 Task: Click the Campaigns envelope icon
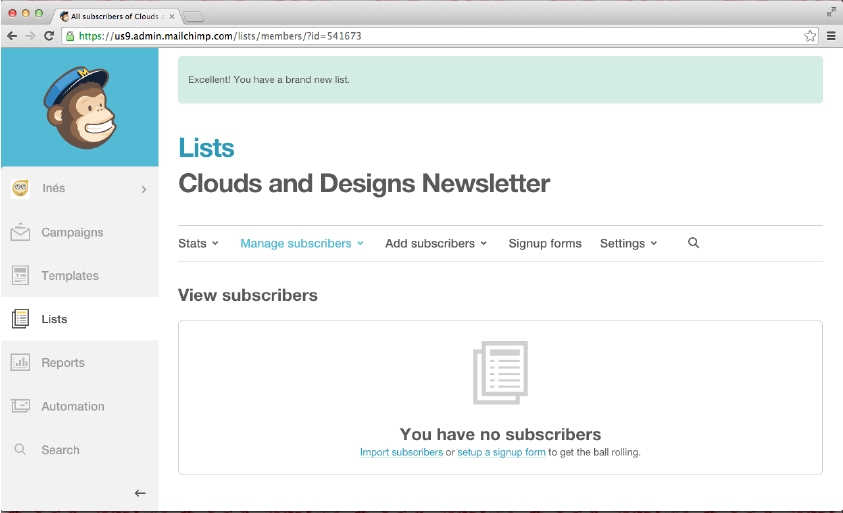tap(20, 232)
